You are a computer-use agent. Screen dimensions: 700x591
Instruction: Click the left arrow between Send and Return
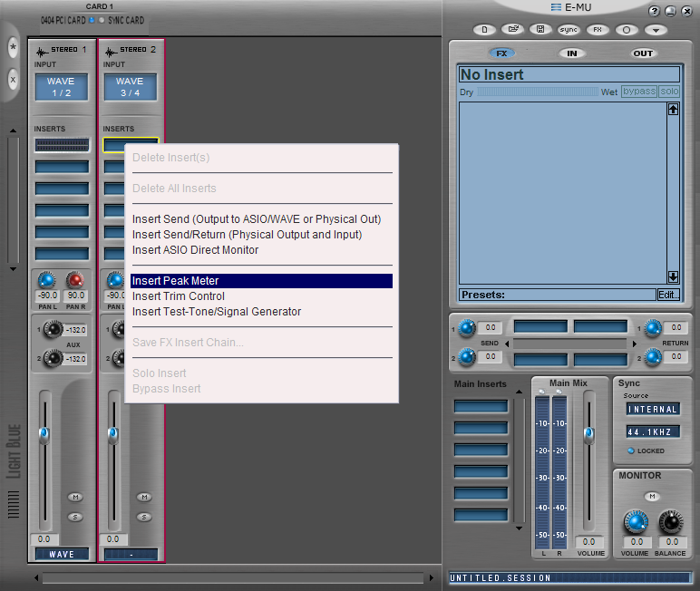(507, 344)
